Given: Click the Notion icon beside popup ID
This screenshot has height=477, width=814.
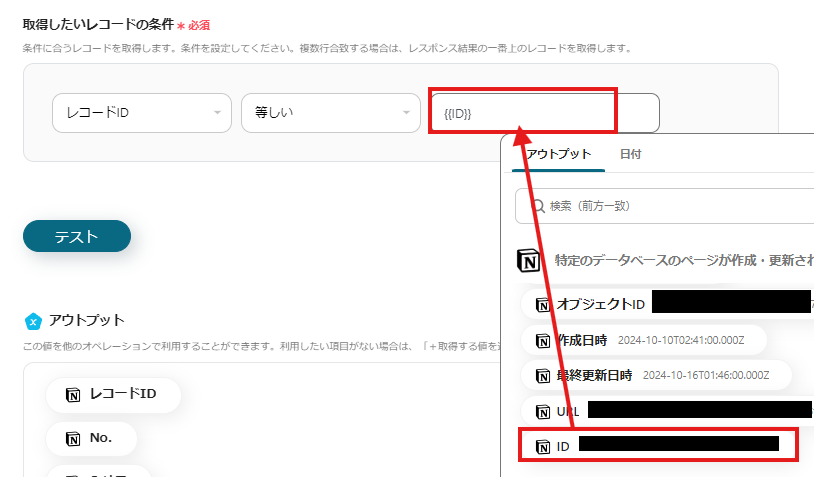Looking at the screenshot, I should point(543,446).
